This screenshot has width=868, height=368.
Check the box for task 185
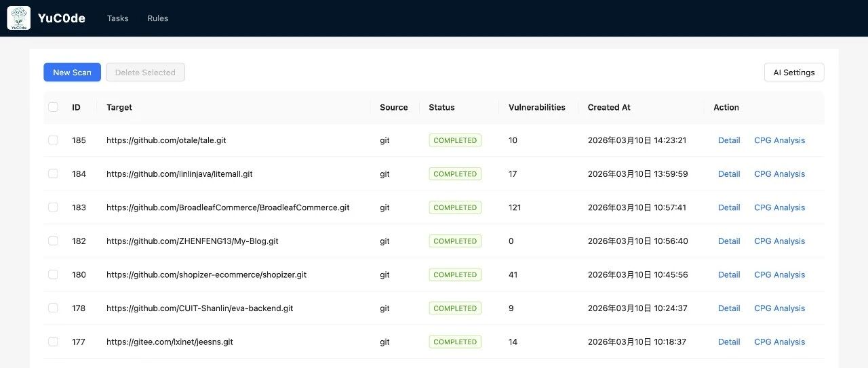[x=53, y=140]
